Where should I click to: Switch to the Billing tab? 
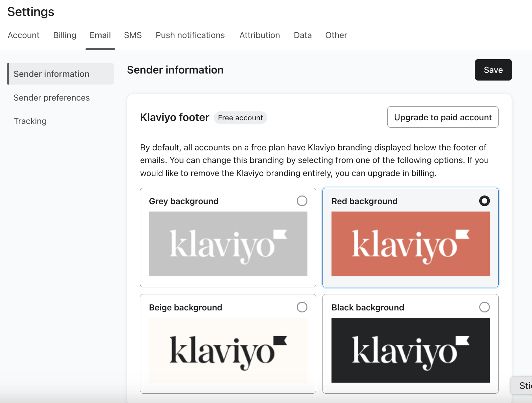coord(64,35)
